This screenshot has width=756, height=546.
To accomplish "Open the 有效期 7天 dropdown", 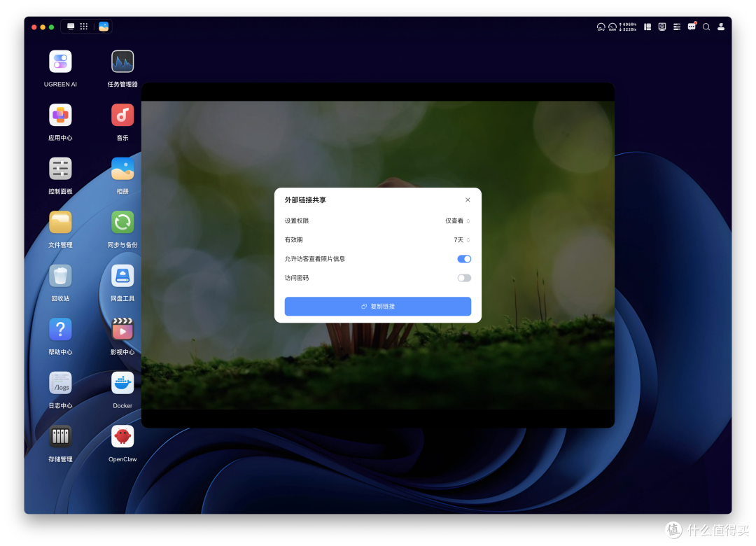I will pos(462,239).
